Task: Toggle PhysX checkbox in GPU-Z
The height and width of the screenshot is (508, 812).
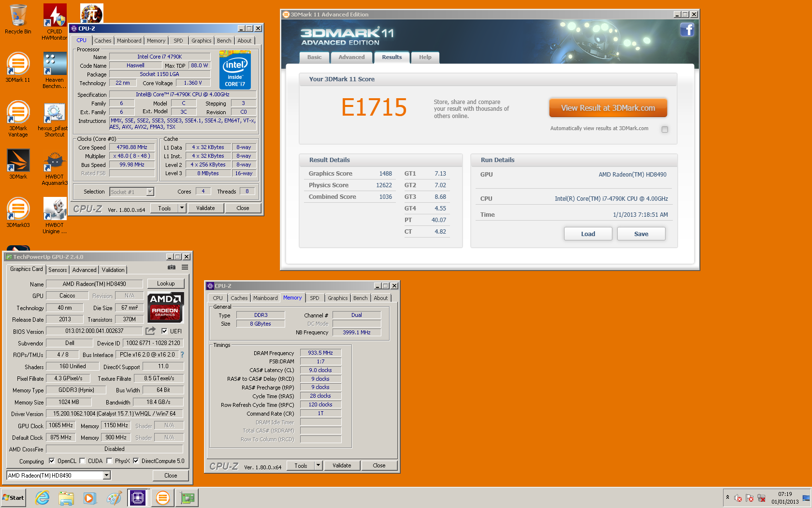Action: pos(109,461)
